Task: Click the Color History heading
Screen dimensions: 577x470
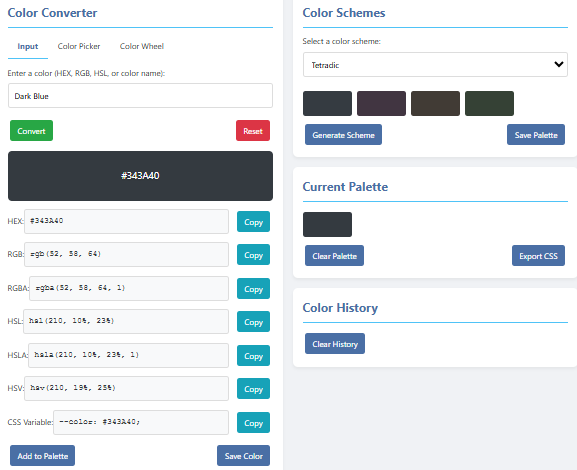Action: [340, 308]
